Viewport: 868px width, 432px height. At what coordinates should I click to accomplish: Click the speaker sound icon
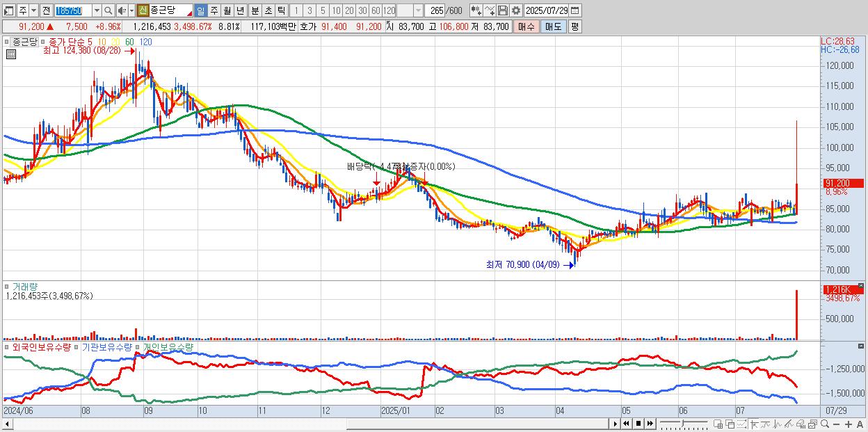tap(122, 11)
